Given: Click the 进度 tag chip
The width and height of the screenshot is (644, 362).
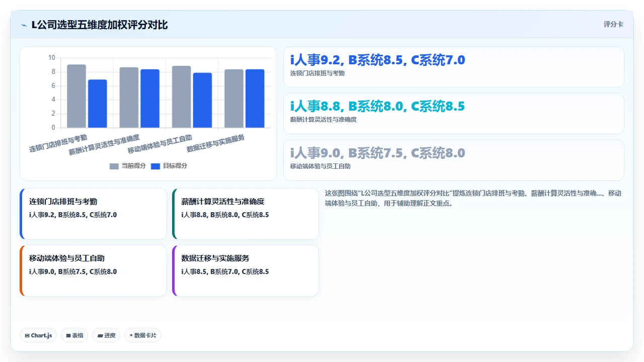Looking at the screenshot, I should click(106, 335).
